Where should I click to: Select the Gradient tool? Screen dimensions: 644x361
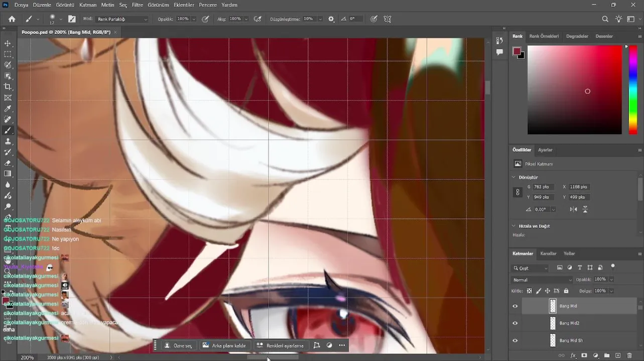tap(8, 173)
